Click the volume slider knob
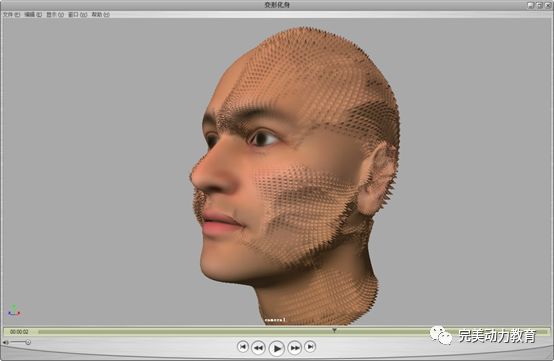Image resolution: width=554 pixels, height=361 pixels. click(28, 342)
